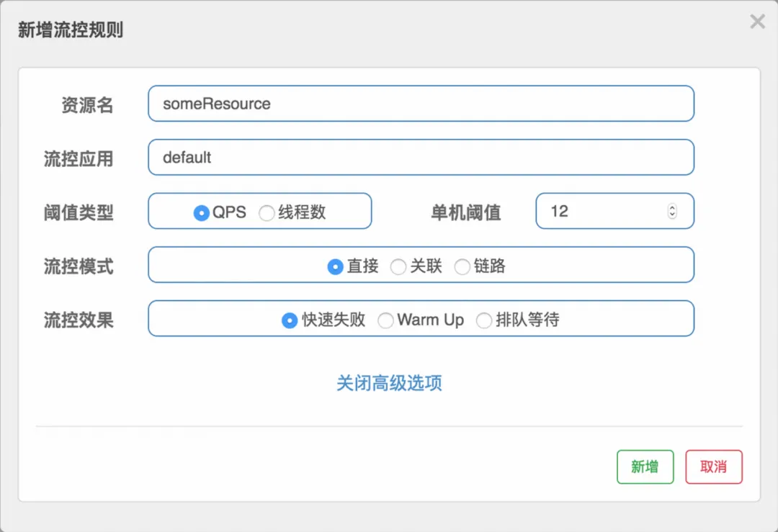Select QPS as threshold type

point(202,212)
